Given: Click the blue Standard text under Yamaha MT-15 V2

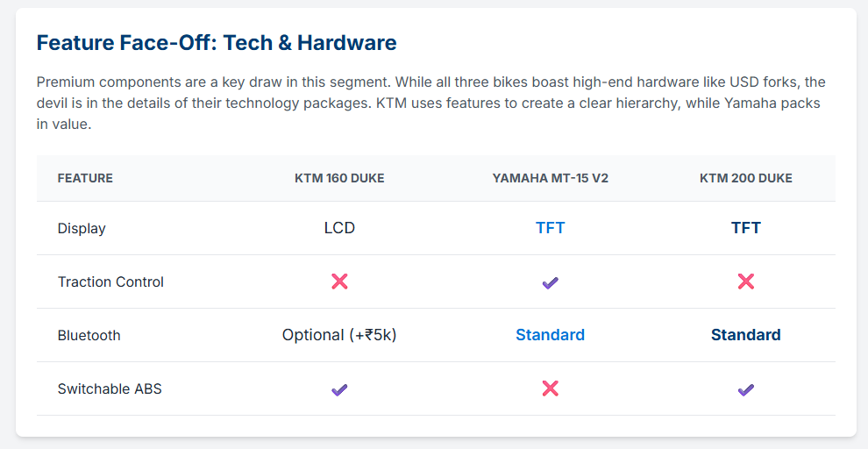Looking at the screenshot, I should tap(550, 335).
